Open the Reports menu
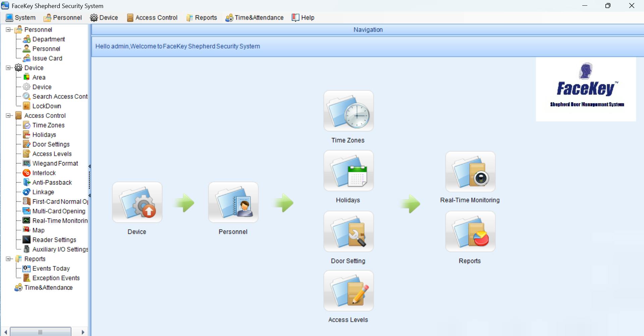The width and height of the screenshot is (644, 336). [202, 18]
